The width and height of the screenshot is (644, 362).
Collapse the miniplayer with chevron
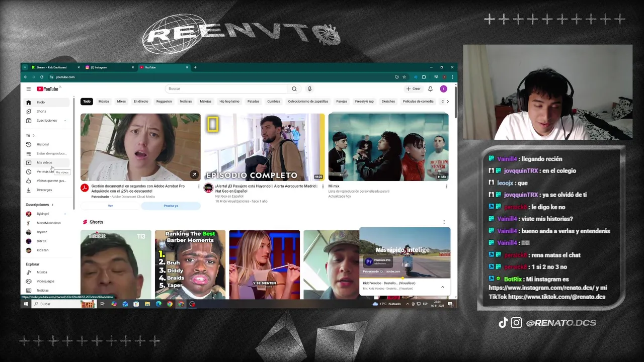[x=443, y=287]
